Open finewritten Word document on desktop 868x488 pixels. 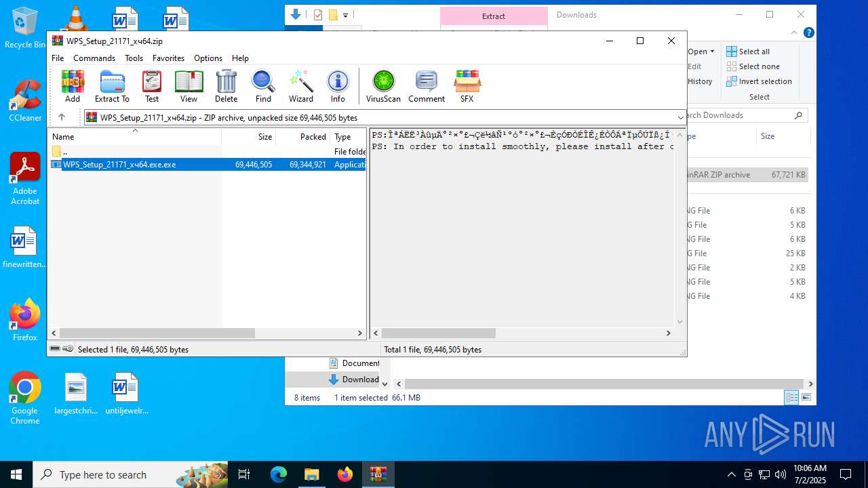(x=25, y=247)
